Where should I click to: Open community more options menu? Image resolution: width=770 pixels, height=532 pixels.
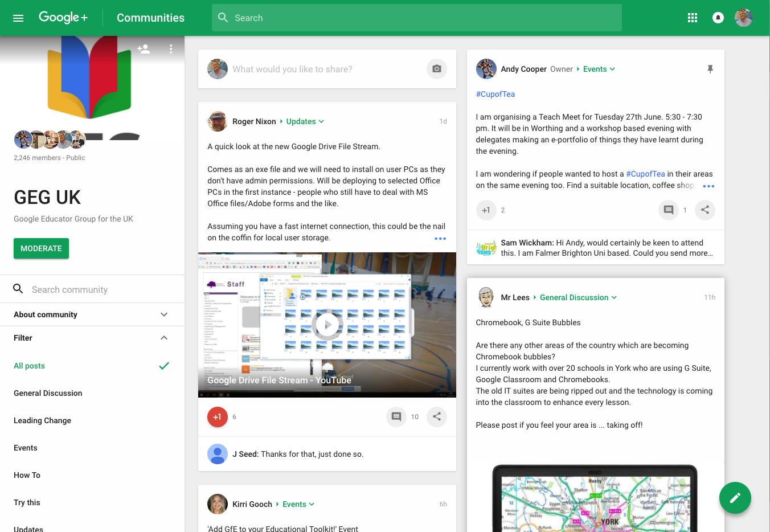(171, 49)
